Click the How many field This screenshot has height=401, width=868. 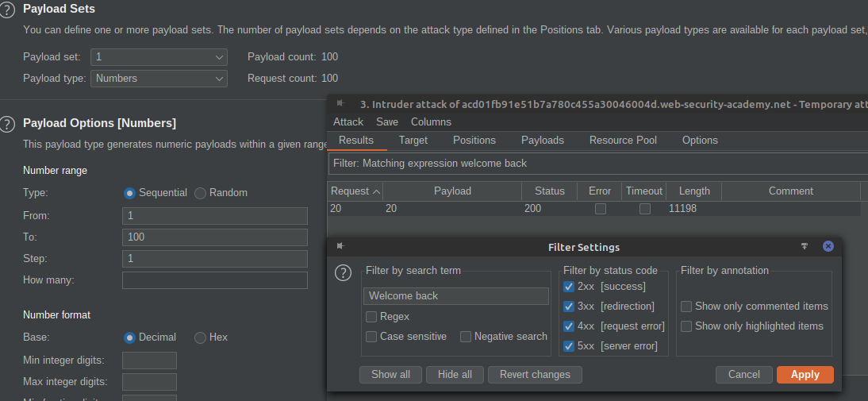tap(215, 280)
